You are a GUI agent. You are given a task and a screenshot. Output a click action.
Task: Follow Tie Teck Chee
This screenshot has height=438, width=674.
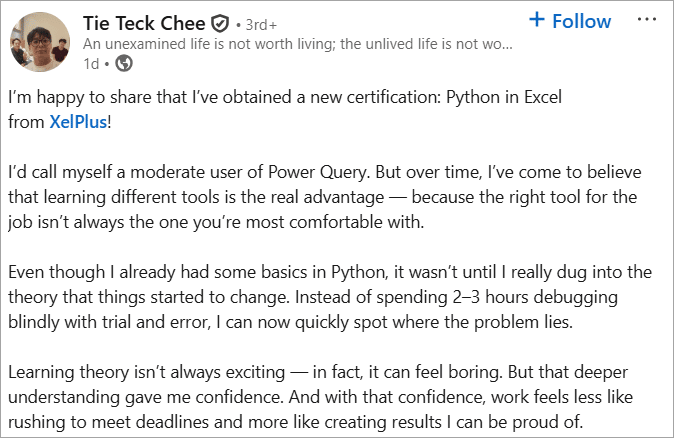[570, 21]
